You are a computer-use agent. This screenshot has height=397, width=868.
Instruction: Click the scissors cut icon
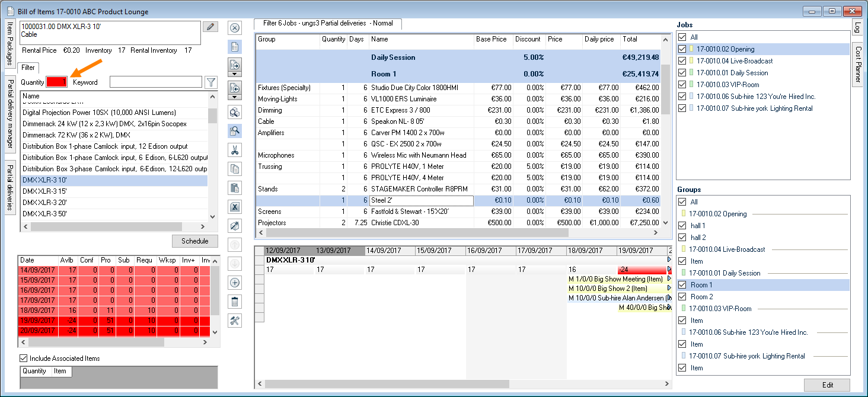(235, 151)
